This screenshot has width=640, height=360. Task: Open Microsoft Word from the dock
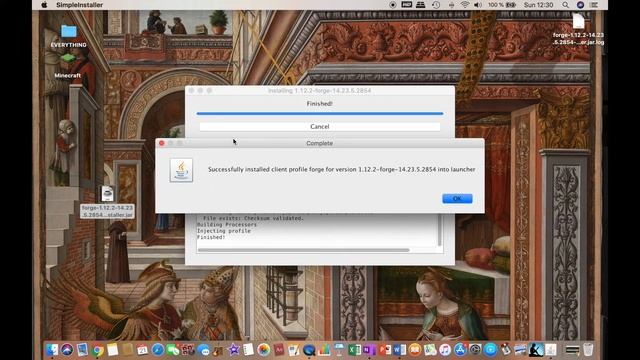(400, 350)
